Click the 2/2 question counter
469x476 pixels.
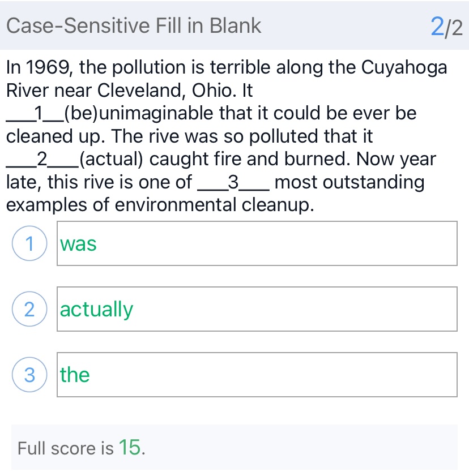pos(446,26)
